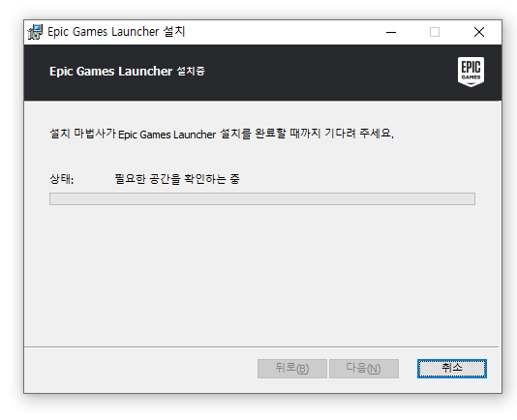Click the greyed-out maximize button

(x=435, y=32)
